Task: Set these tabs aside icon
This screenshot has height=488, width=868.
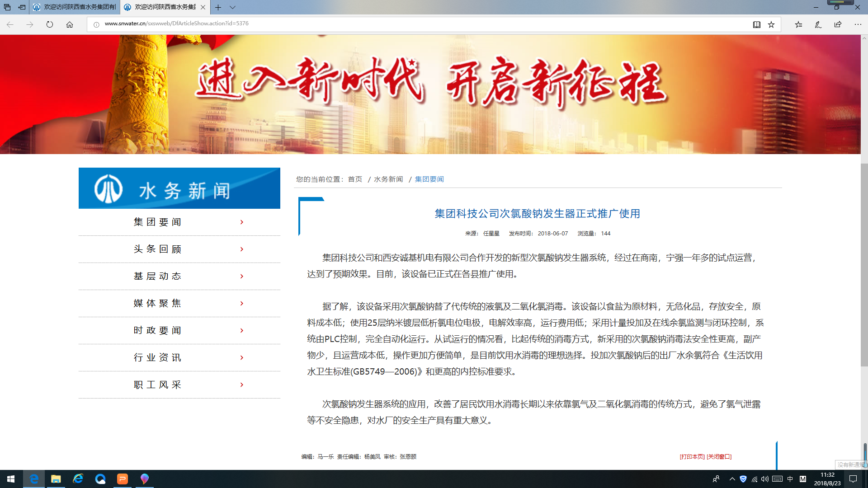Action: click(22, 7)
